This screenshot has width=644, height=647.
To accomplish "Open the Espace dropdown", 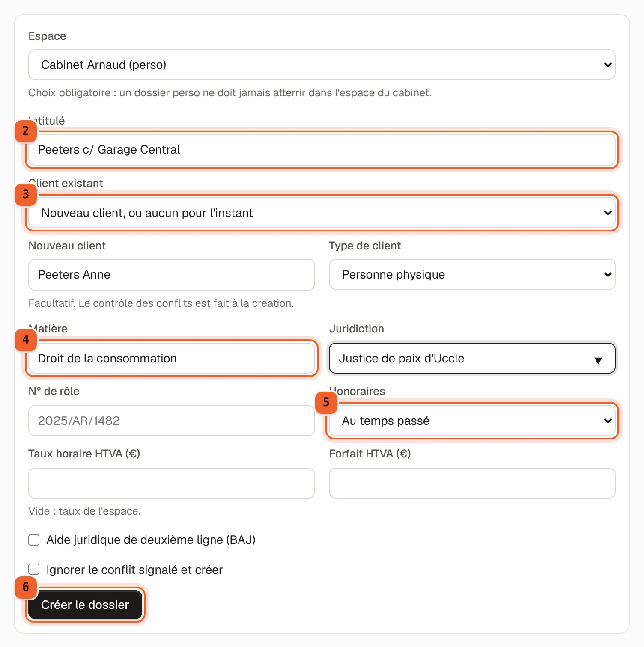I will pyautogui.click(x=322, y=65).
